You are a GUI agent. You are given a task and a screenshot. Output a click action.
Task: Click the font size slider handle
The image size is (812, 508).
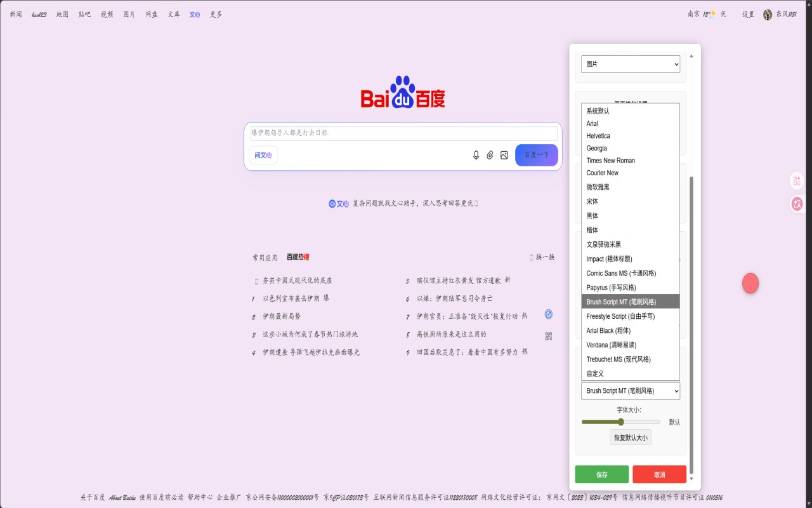click(621, 422)
